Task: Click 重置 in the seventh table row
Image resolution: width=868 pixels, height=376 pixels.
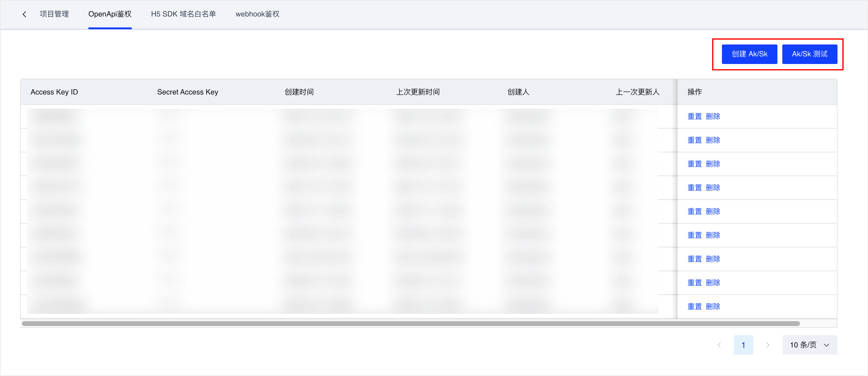Action: point(694,259)
